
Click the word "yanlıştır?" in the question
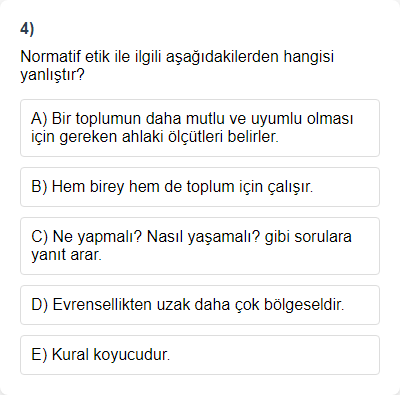tap(53, 75)
